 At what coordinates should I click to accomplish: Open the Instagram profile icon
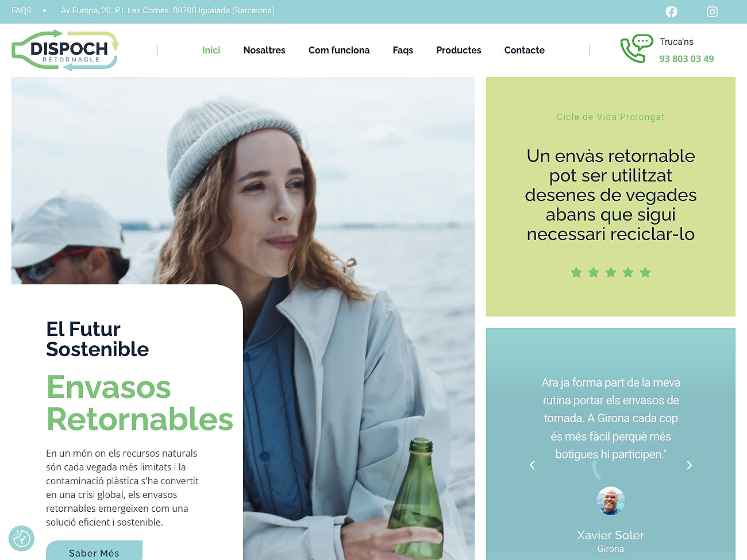712,11
